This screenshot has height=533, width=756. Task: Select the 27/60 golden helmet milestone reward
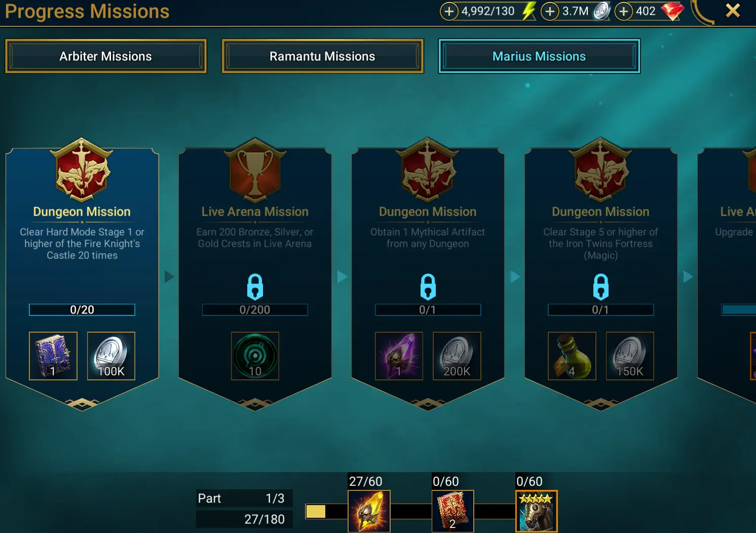[369, 511]
